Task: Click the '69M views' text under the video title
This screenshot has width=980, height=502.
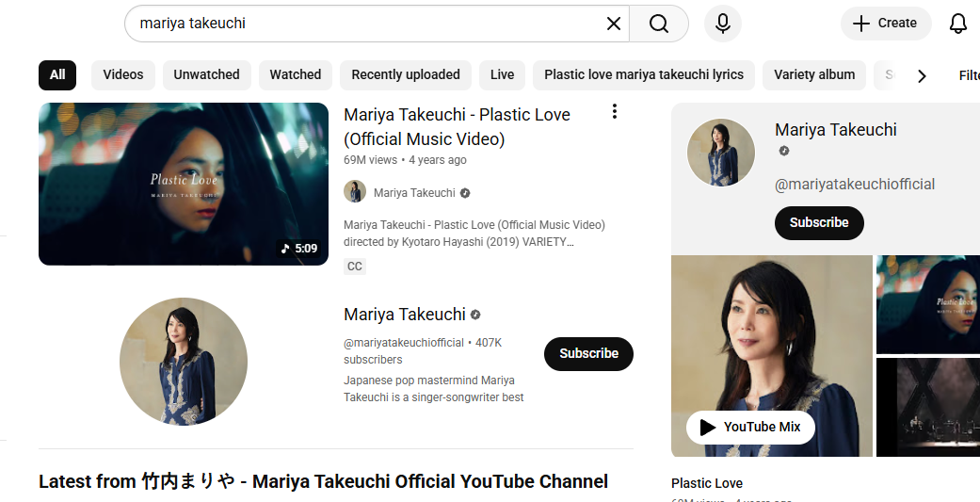Action: point(370,160)
